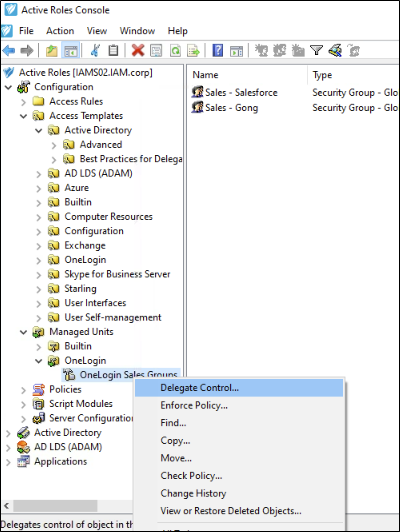Select the Skype for Business Server folder
Viewport: 400px width, 532px height.
tap(117, 274)
